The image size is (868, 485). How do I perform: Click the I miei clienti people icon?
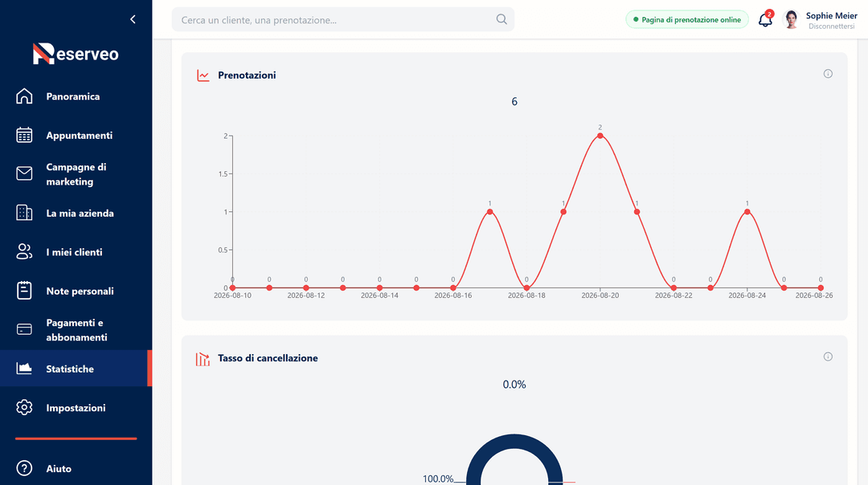[24, 251]
